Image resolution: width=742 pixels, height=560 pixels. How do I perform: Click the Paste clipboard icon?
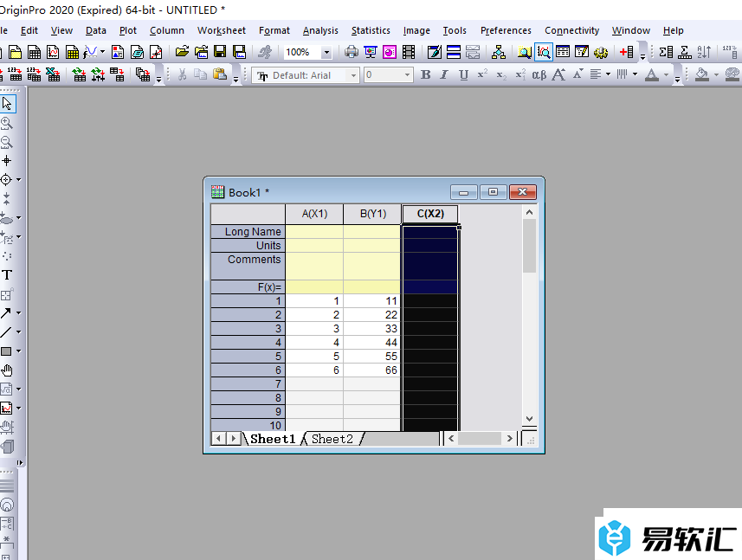(219, 74)
